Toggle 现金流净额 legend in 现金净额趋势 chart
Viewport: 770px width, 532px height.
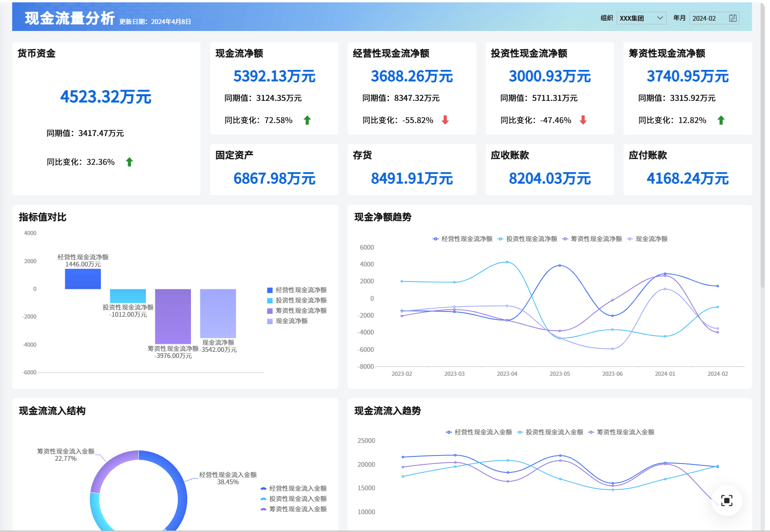click(648, 239)
